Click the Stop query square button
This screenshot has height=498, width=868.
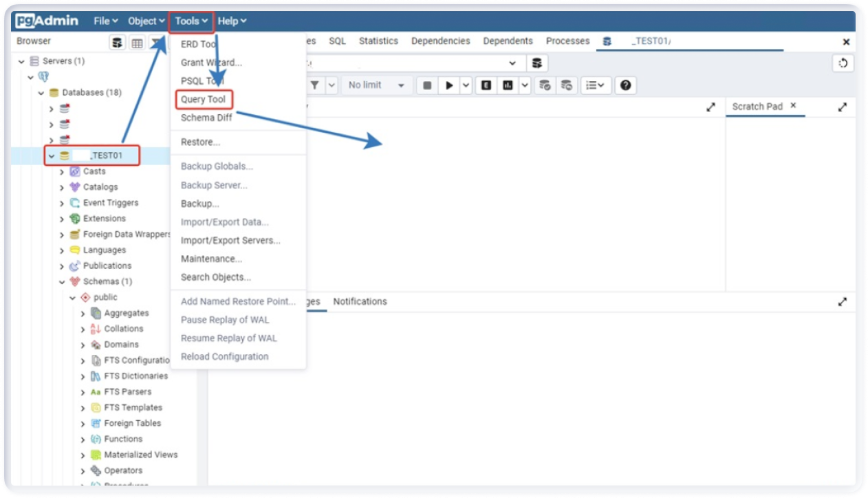tap(427, 85)
